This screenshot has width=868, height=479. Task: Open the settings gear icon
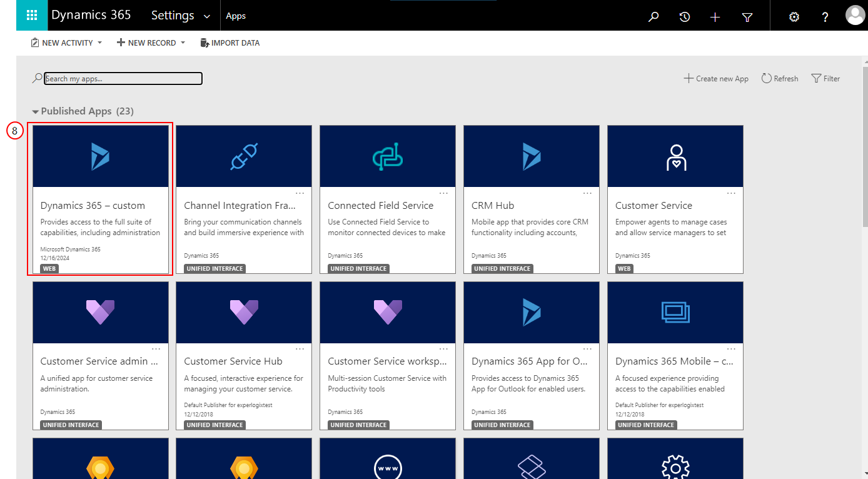794,17
